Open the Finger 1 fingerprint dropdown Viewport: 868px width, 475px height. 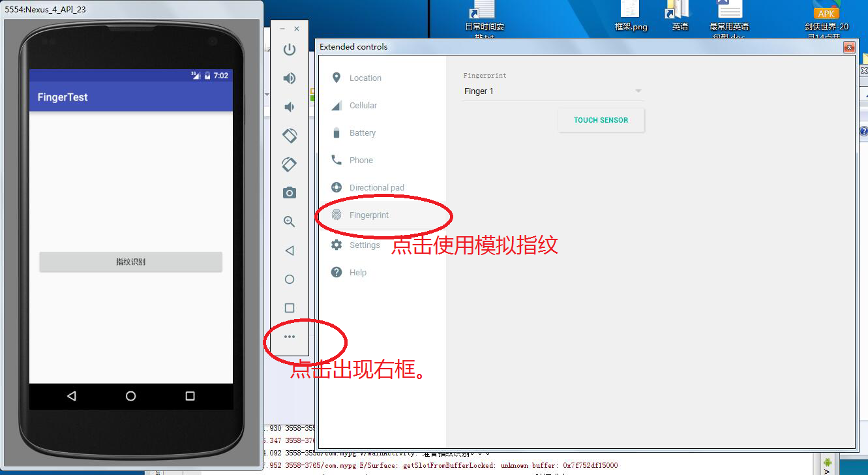click(553, 91)
